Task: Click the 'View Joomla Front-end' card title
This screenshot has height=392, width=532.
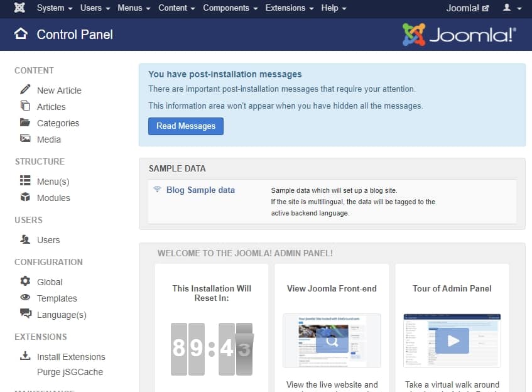Action: point(332,288)
